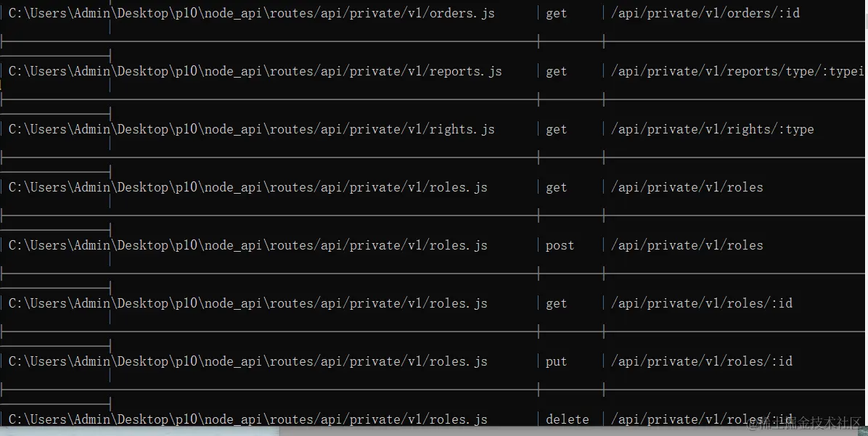
Task: Click the roles.js path beside the /roles/:id get route
Action: coord(248,303)
